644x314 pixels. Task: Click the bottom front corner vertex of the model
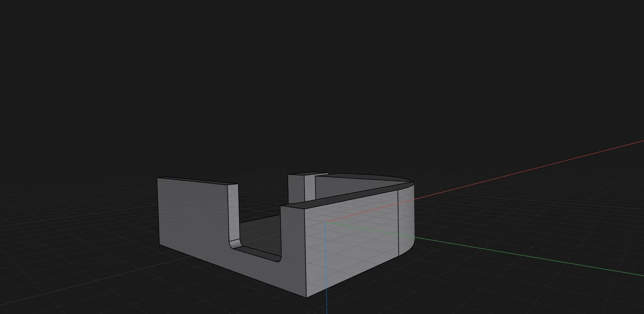point(306,297)
